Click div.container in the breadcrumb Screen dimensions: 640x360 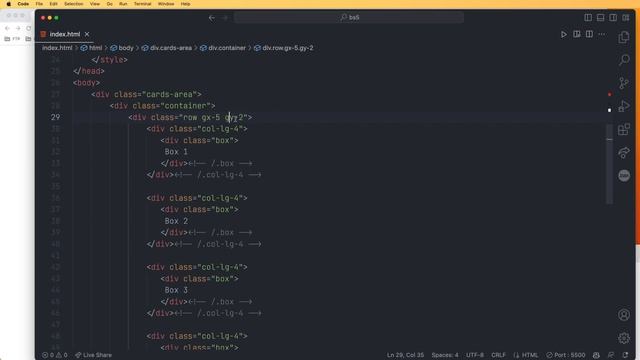[x=227, y=48]
